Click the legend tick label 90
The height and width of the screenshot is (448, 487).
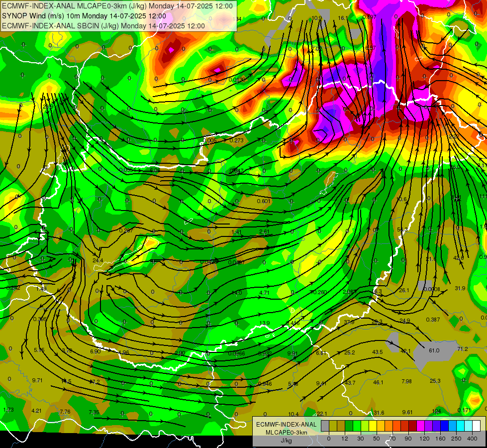point(408,439)
